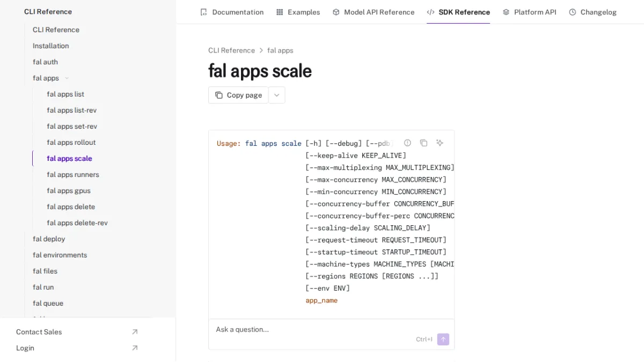Copy the code block contents icon
Image resolution: width=644 pixels, height=362 pixels.
coord(423,143)
